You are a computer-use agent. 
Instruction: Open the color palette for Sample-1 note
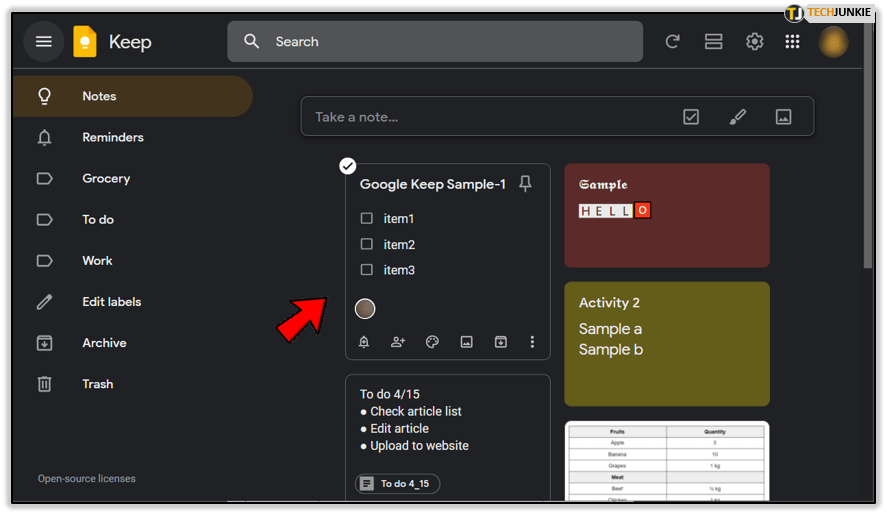[x=432, y=342]
